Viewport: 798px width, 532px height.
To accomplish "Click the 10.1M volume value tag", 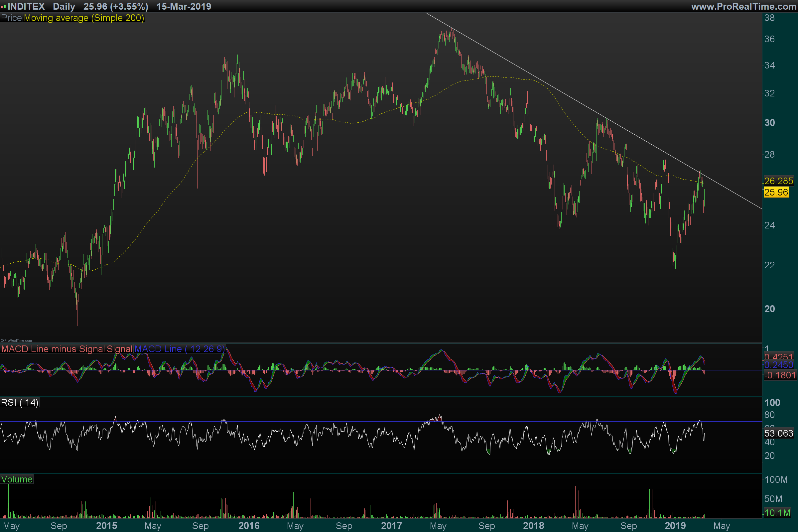I will click(x=777, y=513).
